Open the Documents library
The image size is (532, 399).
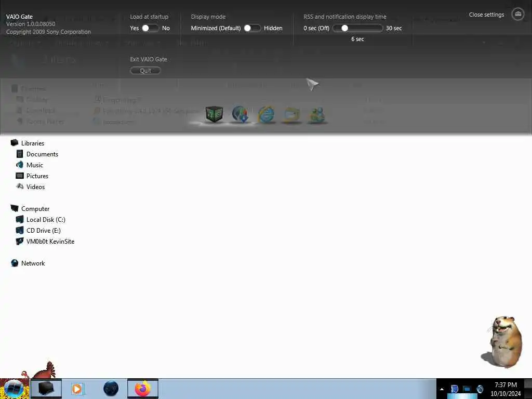tap(42, 154)
